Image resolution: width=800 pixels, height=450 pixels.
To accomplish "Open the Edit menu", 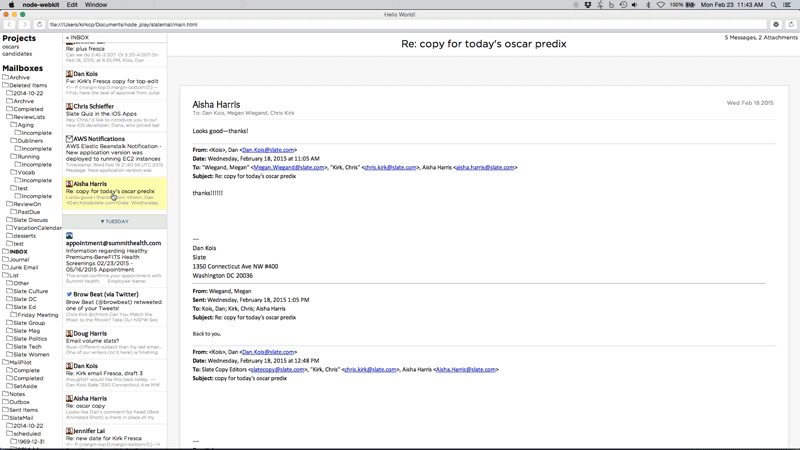I will pyautogui.click(x=73, y=5).
